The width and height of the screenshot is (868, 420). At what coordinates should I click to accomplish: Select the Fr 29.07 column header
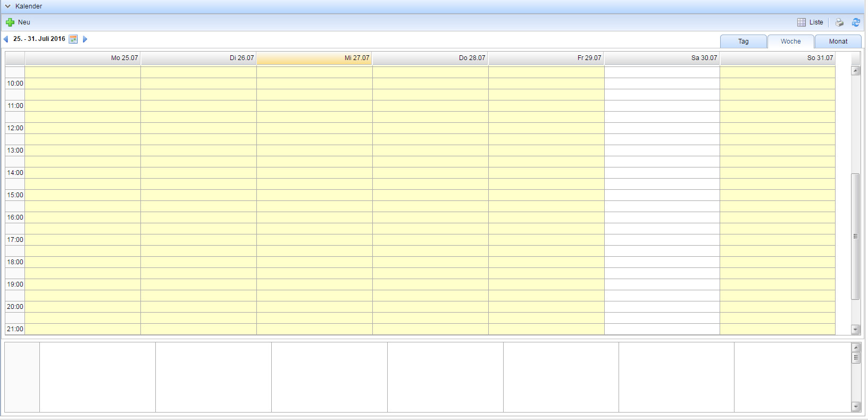546,58
